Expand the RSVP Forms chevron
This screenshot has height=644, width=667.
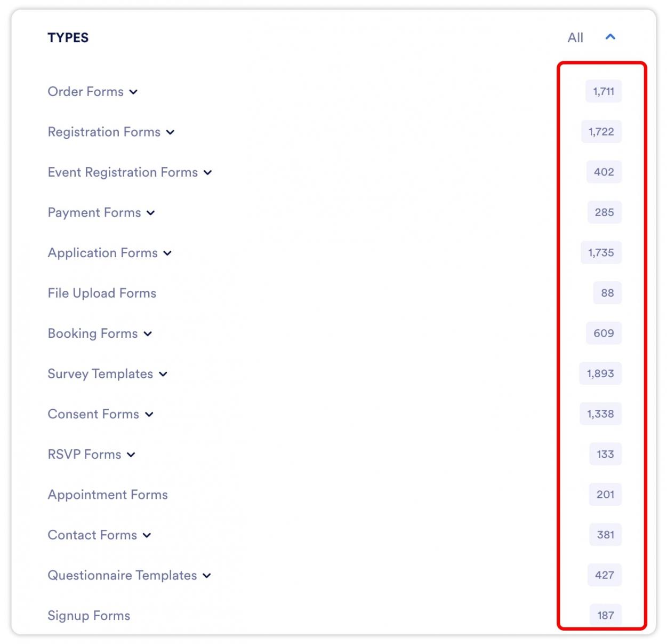pyautogui.click(x=131, y=455)
